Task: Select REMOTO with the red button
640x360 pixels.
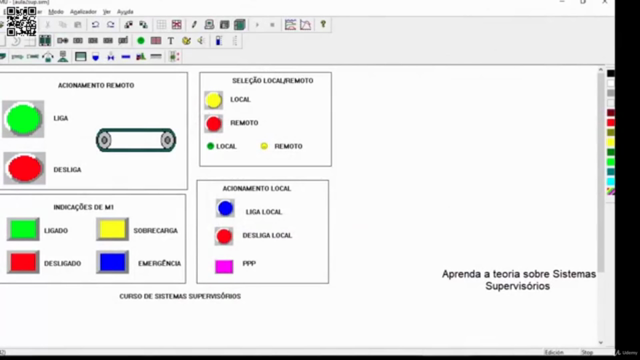Action: pos(213,124)
